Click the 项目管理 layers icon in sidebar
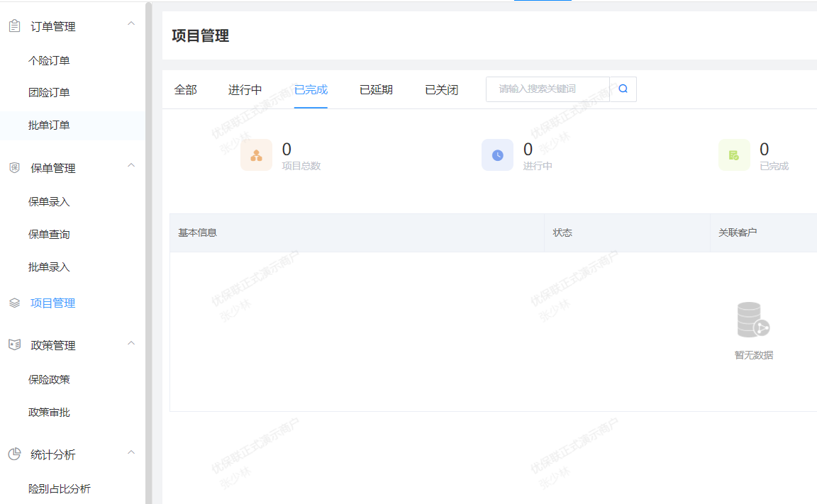 (15, 303)
